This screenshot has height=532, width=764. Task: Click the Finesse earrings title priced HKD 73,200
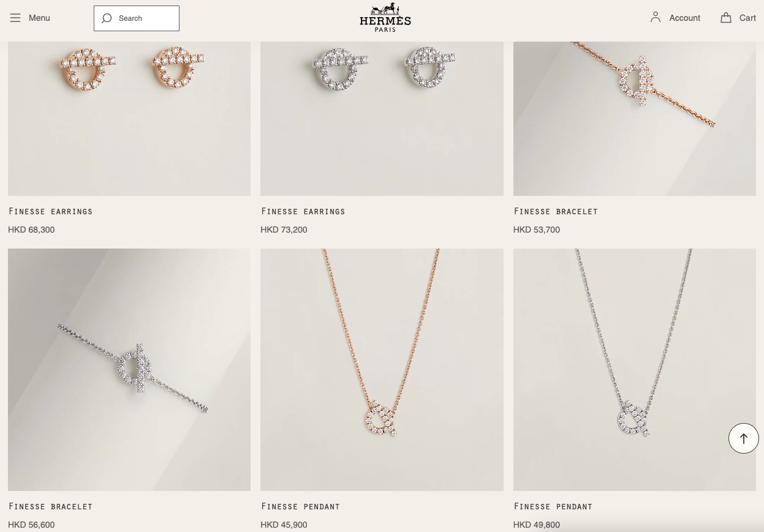[303, 211]
